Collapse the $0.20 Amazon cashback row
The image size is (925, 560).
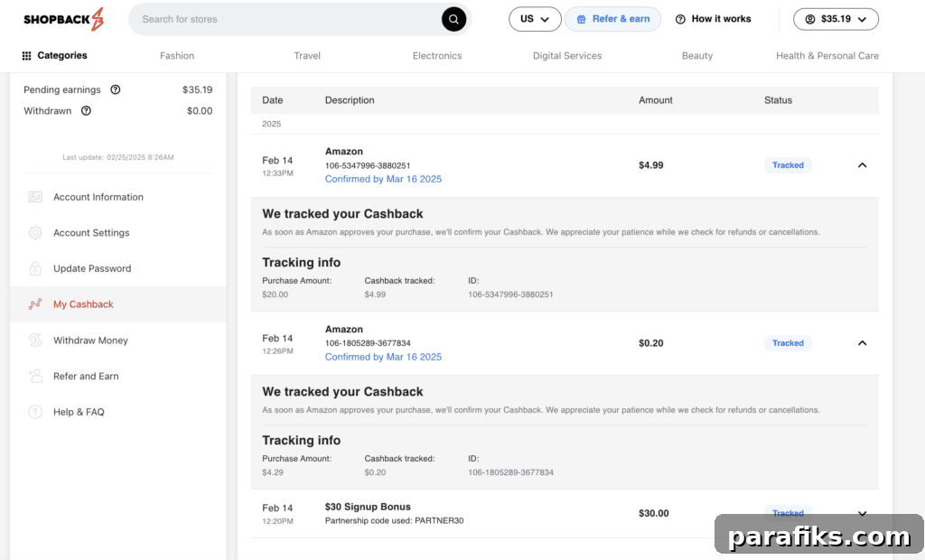pyautogui.click(x=862, y=343)
